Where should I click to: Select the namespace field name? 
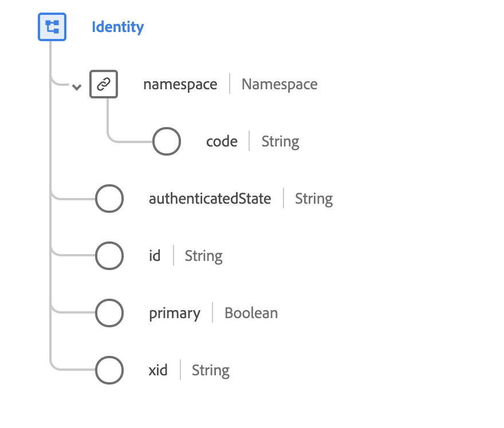click(x=180, y=85)
